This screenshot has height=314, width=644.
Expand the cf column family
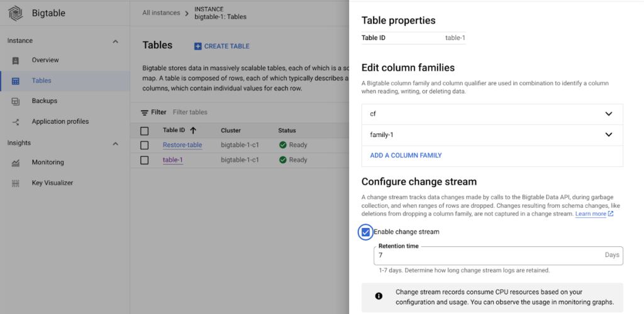[608, 114]
